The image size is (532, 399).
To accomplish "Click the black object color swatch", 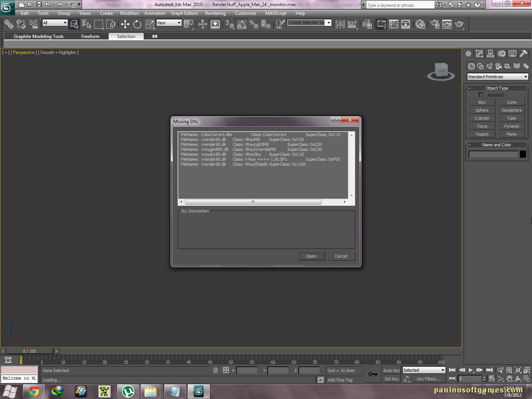I will (x=523, y=154).
